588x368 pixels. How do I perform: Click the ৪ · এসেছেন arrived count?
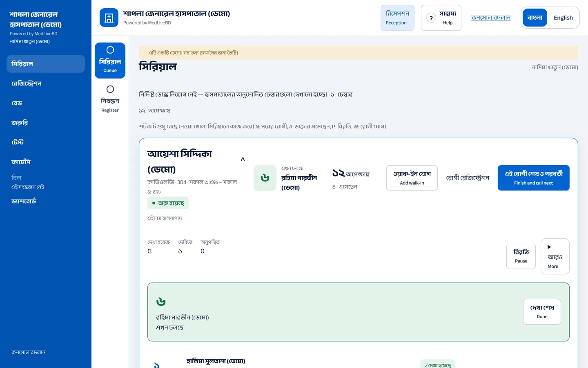tap(345, 187)
